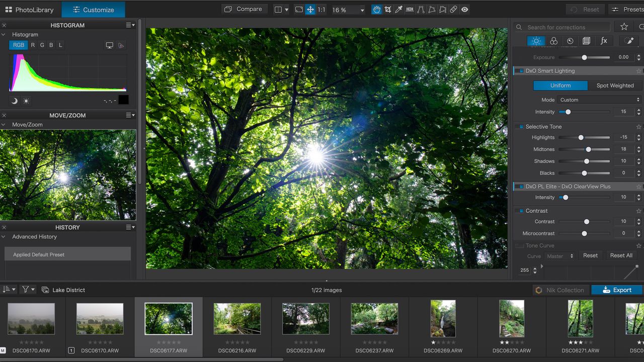Image resolution: width=644 pixels, height=362 pixels.
Task: Toggle DxO ClearView Plus switch
Action: [519, 187]
